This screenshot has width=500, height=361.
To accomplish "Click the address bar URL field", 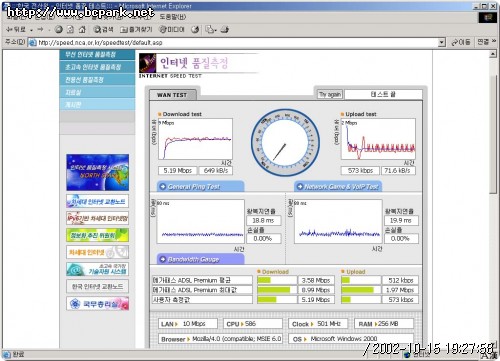I will point(237,42).
